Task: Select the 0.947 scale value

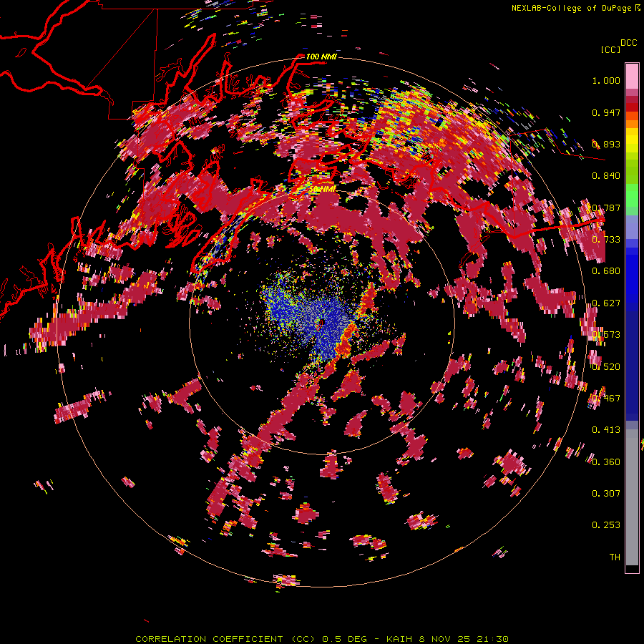Action: pos(606,112)
